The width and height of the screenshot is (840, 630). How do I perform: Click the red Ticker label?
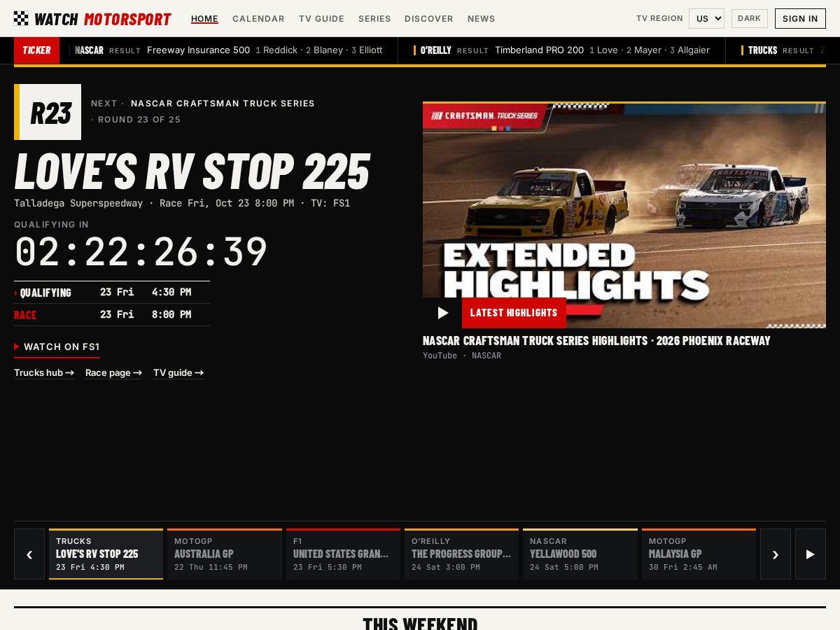[36, 50]
